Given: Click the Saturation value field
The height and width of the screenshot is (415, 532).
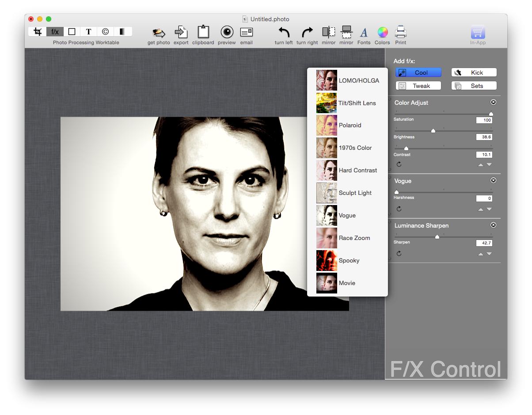Looking at the screenshot, I should tap(484, 120).
